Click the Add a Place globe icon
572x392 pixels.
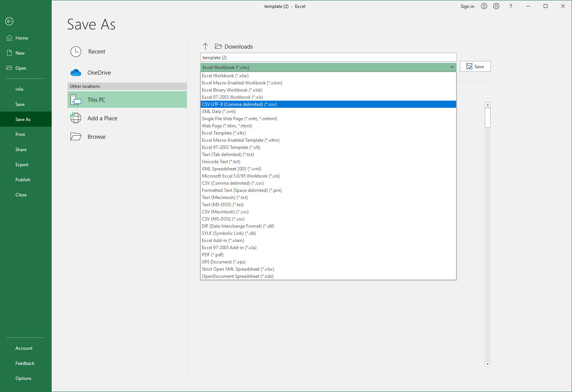click(76, 118)
